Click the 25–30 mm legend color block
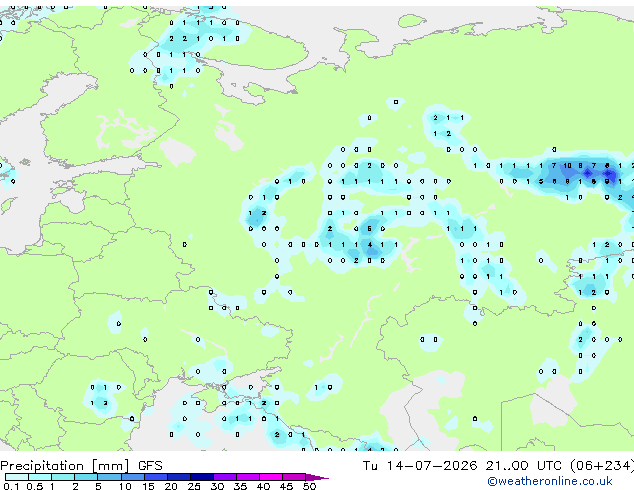The image size is (634, 490). pyautogui.click(x=202, y=477)
